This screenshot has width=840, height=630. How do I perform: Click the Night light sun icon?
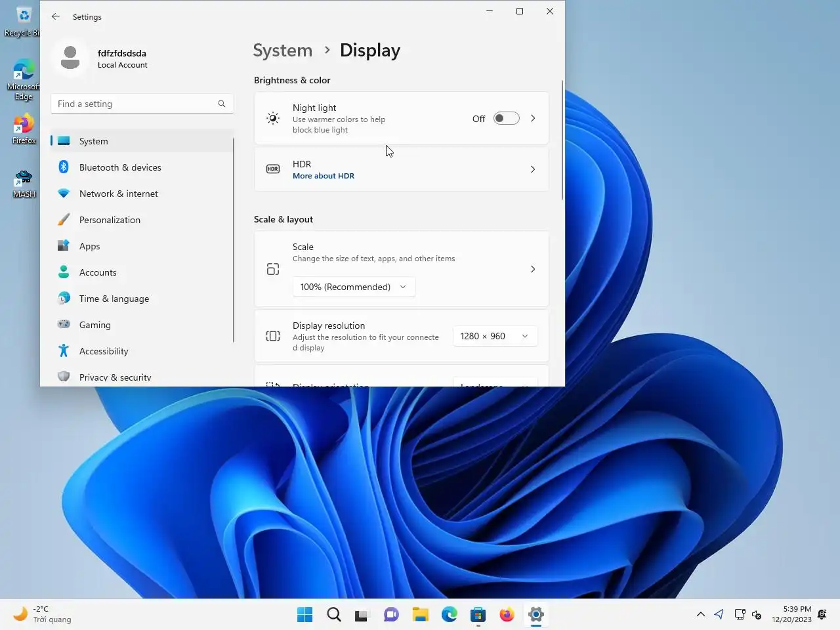(x=273, y=118)
